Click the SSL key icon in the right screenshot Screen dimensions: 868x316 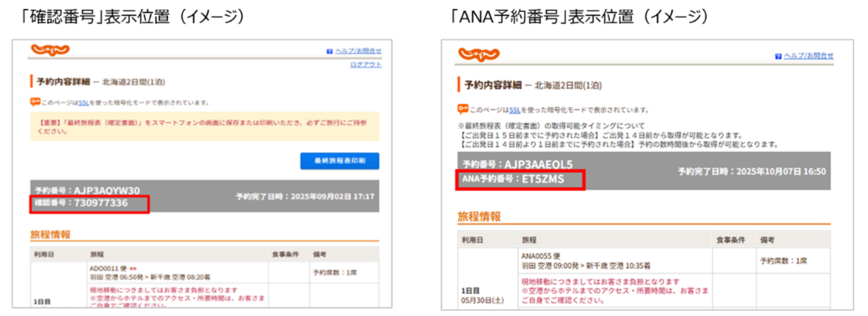pyautogui.click(x=463, y=109)
